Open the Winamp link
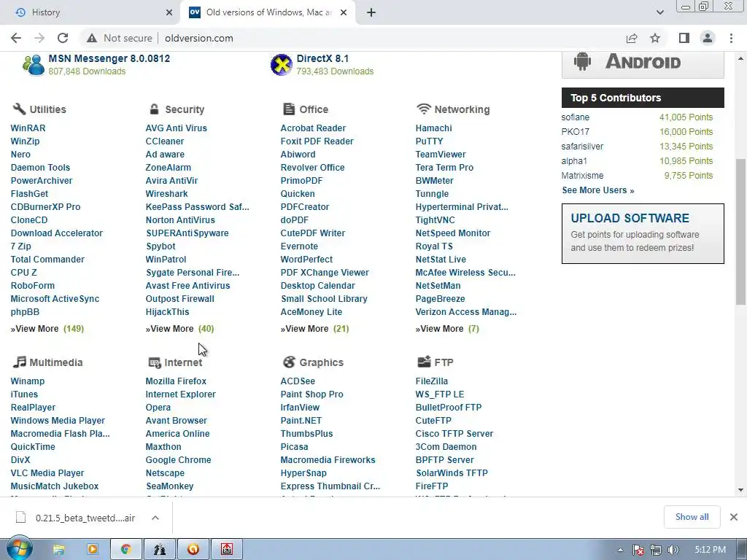 [x=27, y=381]
